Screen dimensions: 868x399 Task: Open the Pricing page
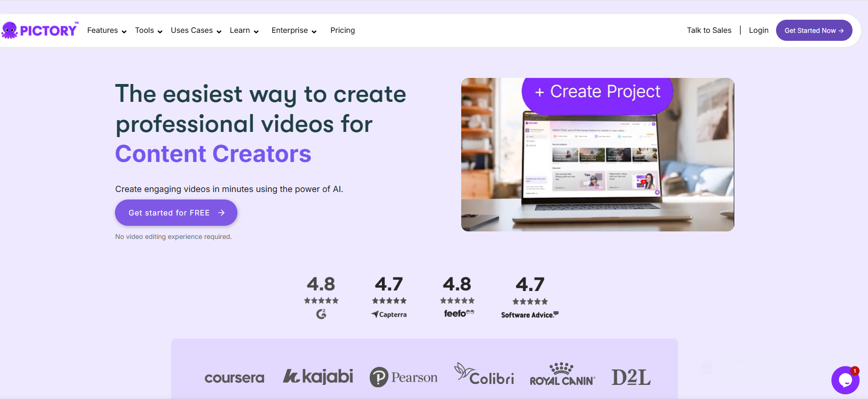[x=343, y=31]
